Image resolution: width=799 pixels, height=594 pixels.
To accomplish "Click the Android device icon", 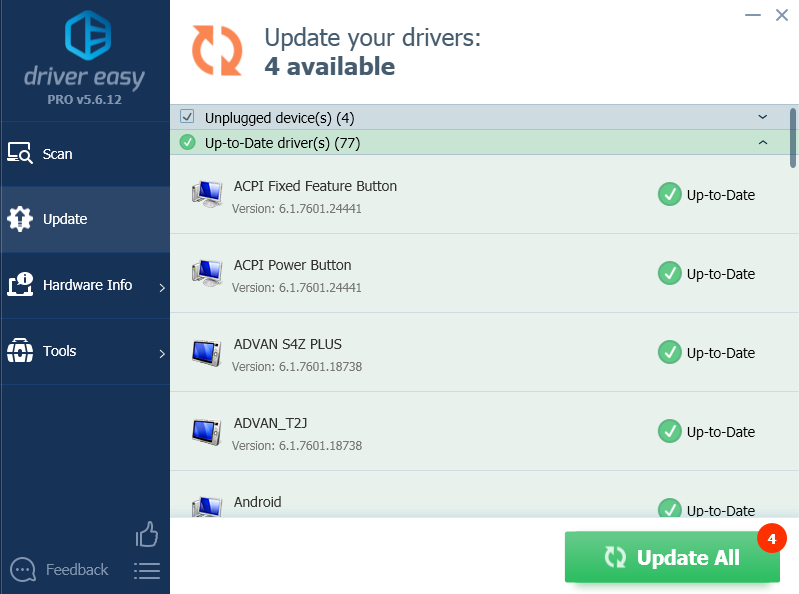I will point(207,507).
